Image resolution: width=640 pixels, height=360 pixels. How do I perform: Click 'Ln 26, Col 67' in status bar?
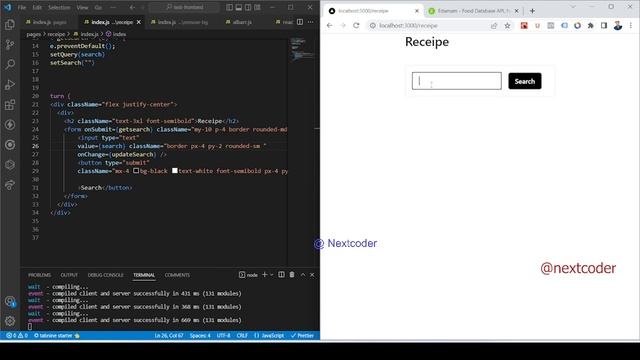pos(169,336)
